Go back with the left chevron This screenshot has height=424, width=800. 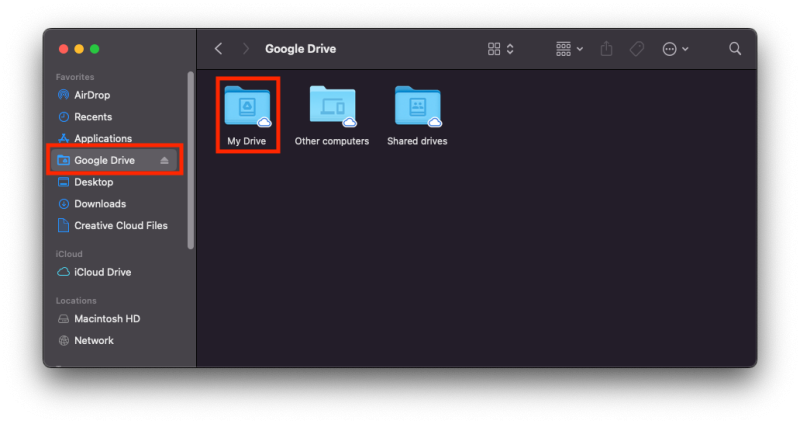pyautogui.click(x=218, y=48)
